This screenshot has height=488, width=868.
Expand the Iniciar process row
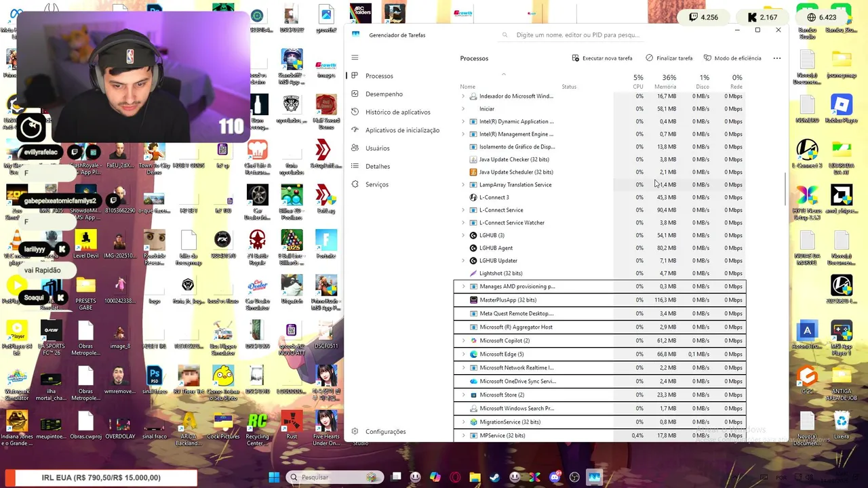tap(464, 108)
